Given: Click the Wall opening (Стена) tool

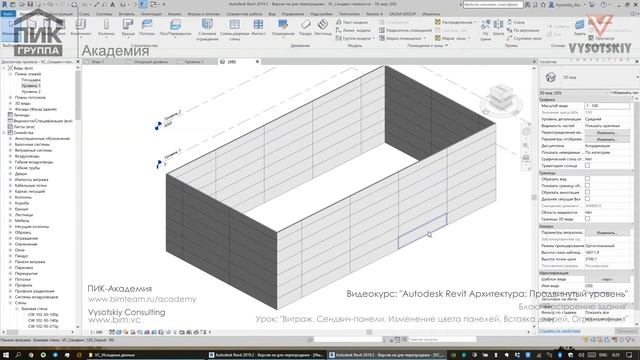Looking at the screenshot, I should pos(516,22).
